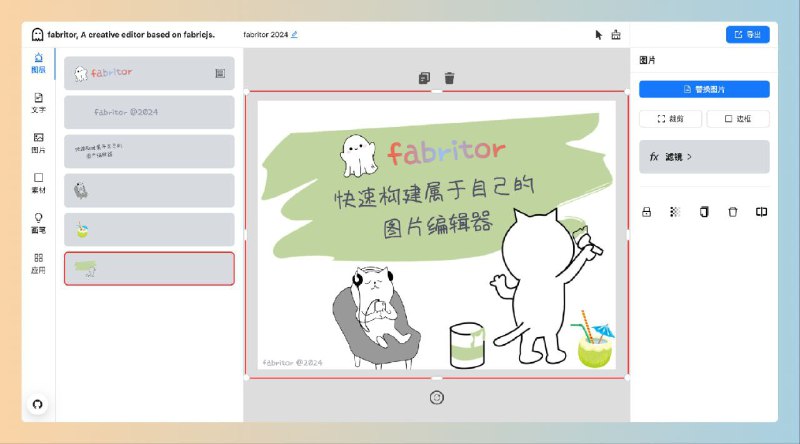Select the 'fabritor @2024' layer
The image size is (800, 444).
[x=149, y=112]
